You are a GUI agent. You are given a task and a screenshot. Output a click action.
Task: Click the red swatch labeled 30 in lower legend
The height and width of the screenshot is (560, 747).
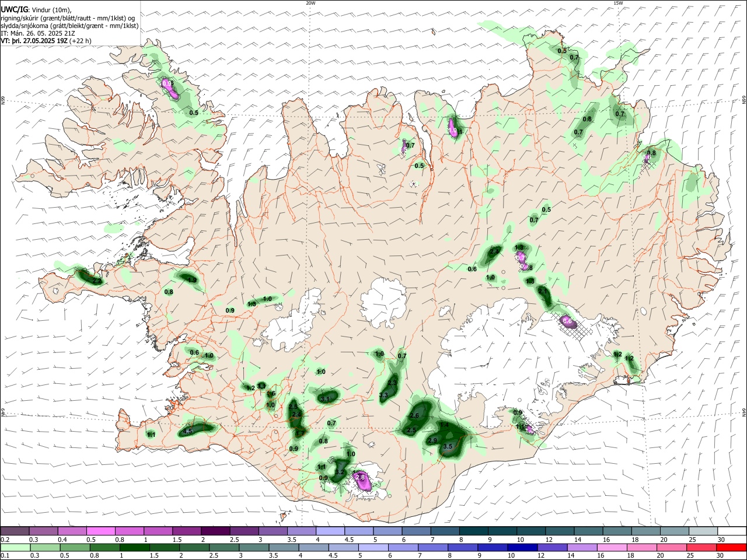(x=731, y=547)
